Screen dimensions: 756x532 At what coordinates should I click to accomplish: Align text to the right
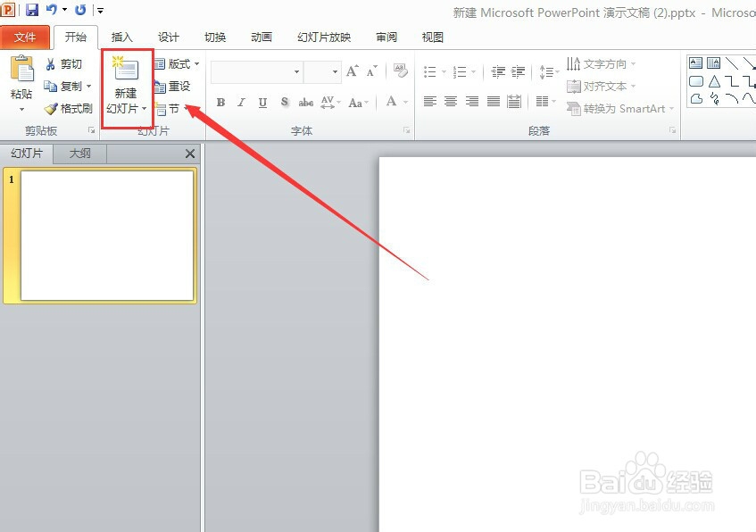point(472,101)
